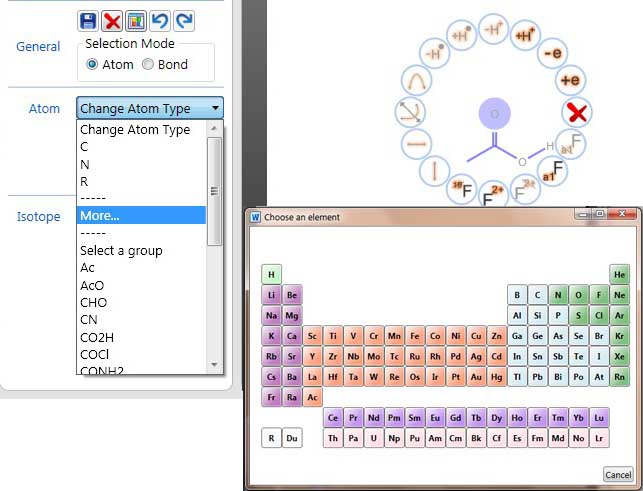Screen dimensions: 643x491
Task: Choose R from the atom type list
Action: (x=141, y=181)
